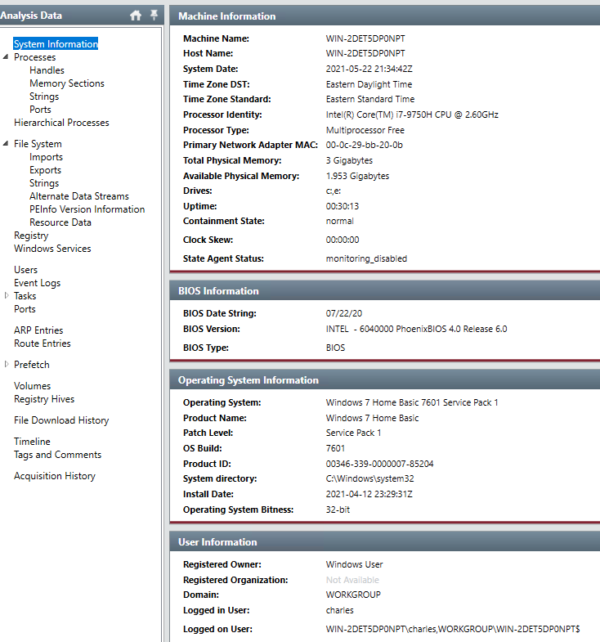The width and height of the screenshot is (600, 642).
Task: Open Acquisition History
Action: [54, 476]
